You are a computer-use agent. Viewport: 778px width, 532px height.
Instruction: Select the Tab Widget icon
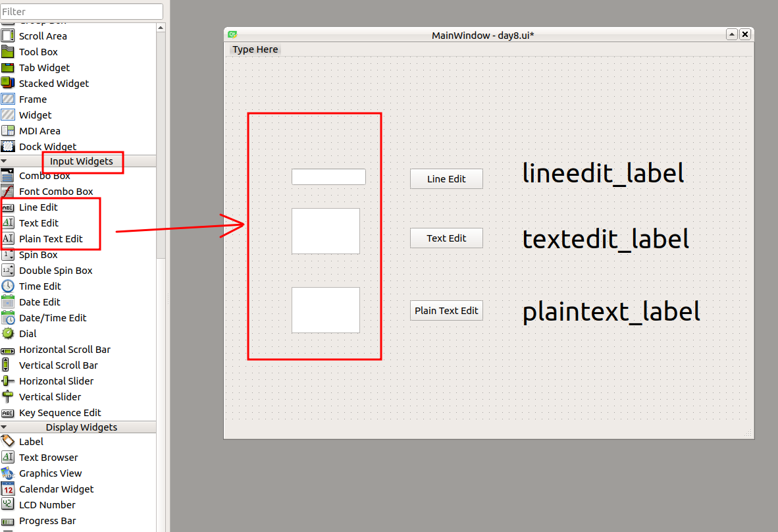point(8,68)
